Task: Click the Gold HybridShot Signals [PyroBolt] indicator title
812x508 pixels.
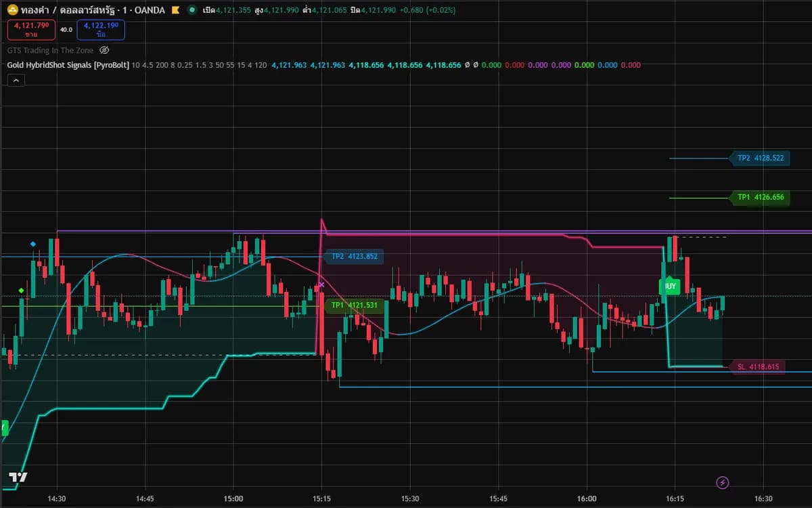Action: pyautogui.click(x=68, y=65)
